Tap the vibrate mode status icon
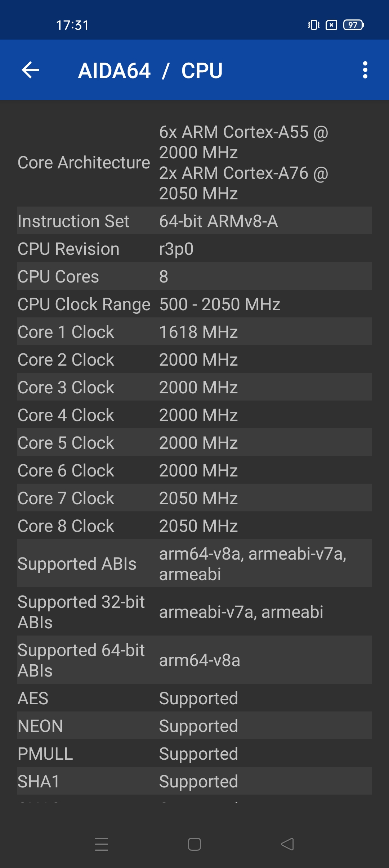 point(313,25)
